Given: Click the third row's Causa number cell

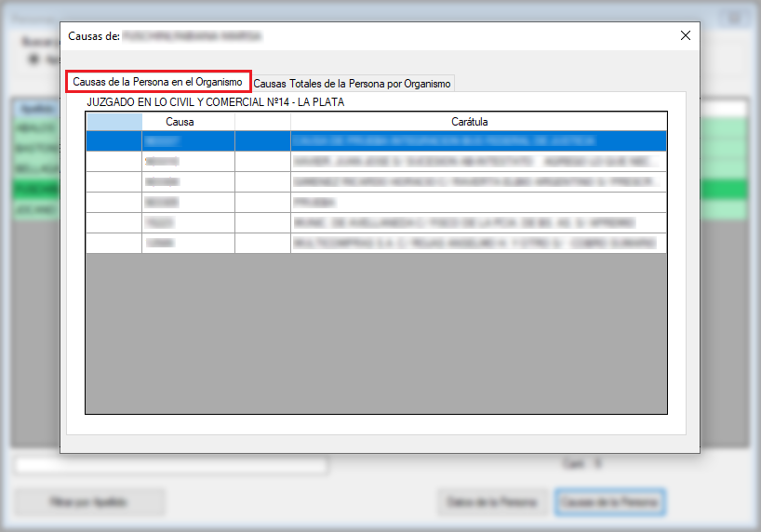Looking at the screenshot, I should pyautogui.click(x=188, y=182).
